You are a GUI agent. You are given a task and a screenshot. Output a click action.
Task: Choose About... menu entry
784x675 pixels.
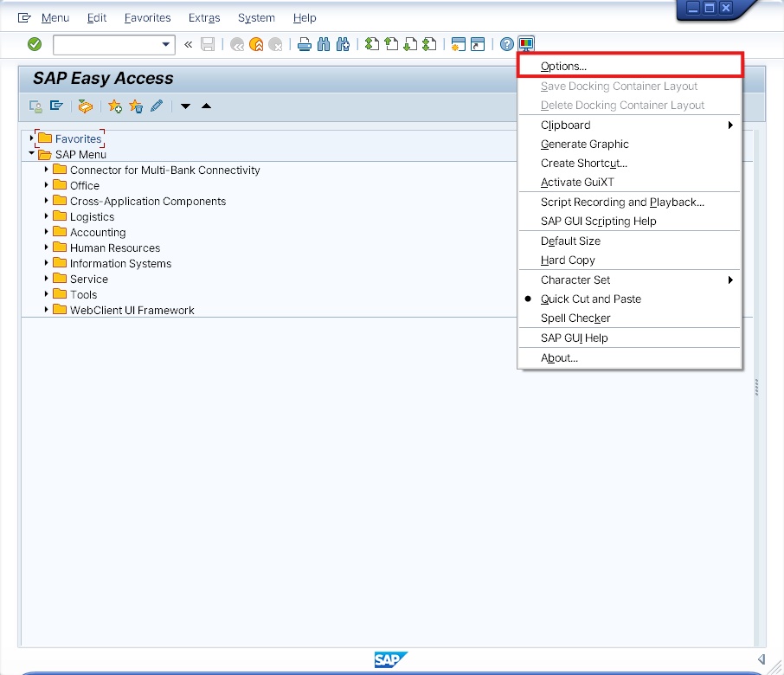coord(629,358)
